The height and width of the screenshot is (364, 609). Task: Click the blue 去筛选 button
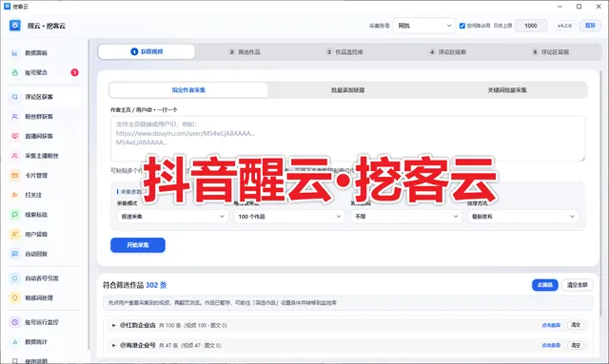pyautogui.click(x=545, y=285)
